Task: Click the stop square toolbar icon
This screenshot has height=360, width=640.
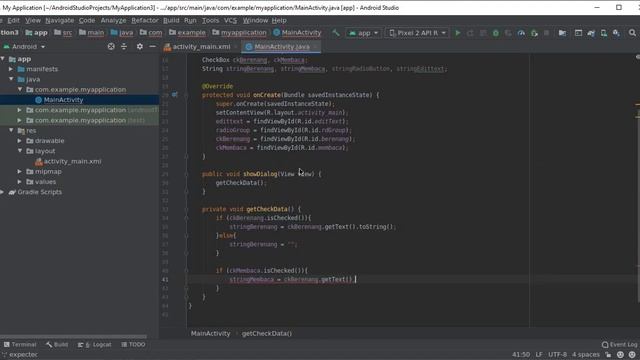Action: (547, 33)
